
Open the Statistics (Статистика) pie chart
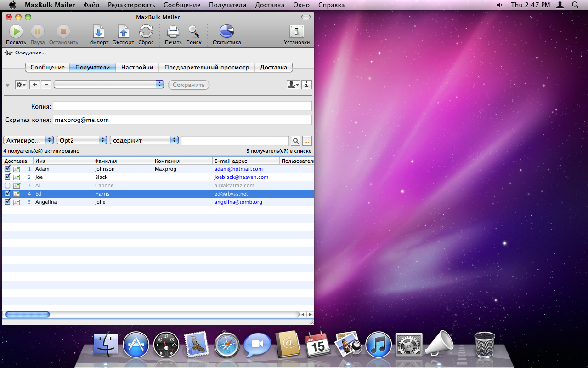(x=226, y=32)
